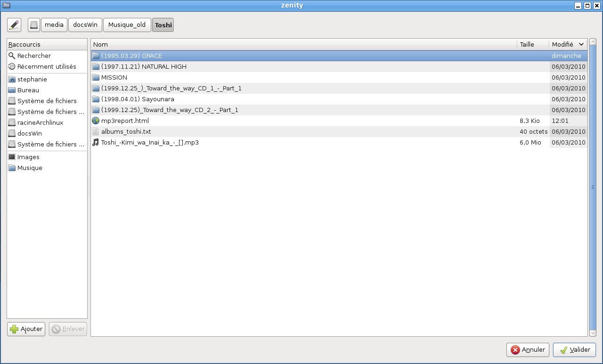Click the drive root icon in path bar
This screenshot has width=603, height=364.
click(x=34, y=25)
